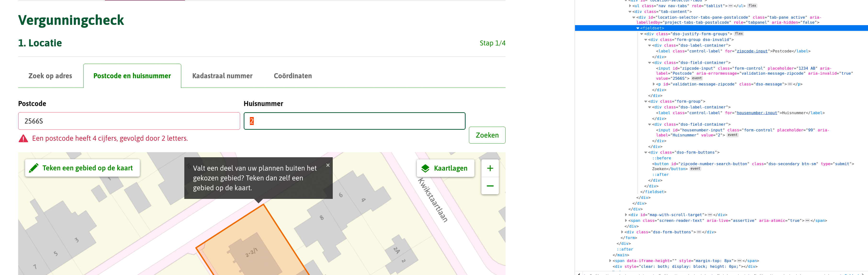Click the event badge on the Zoeken button element
The height and width of the screenshot is (275, 868).
click(695, 168)
